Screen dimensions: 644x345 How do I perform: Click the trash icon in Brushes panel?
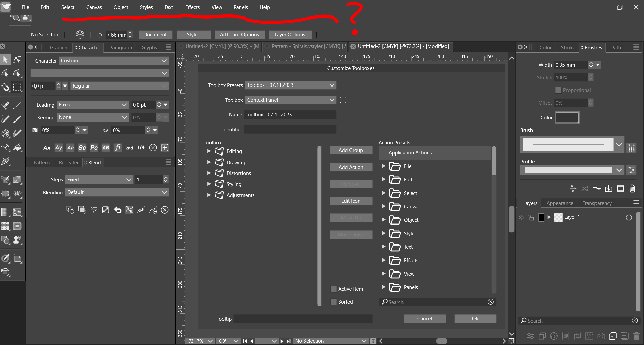632,188
